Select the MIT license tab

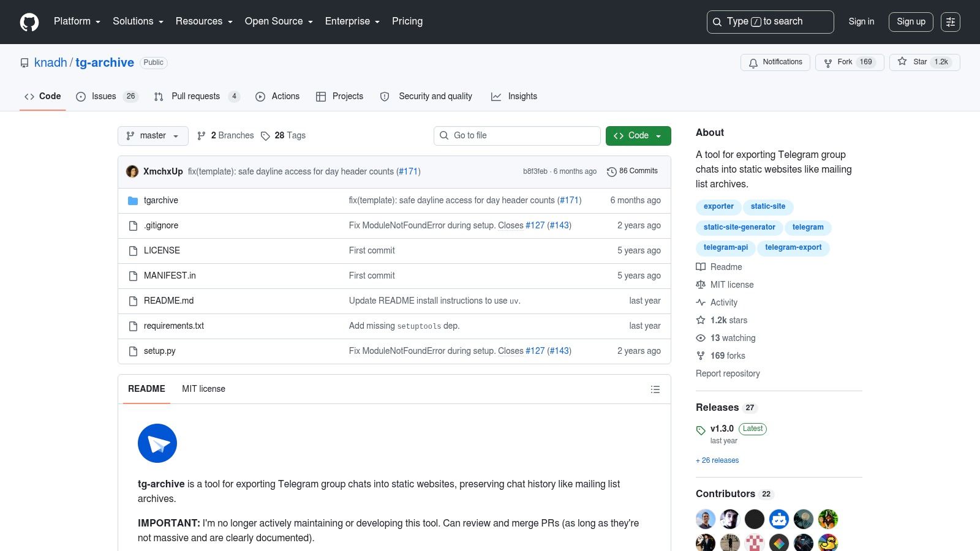coord(203,389)
